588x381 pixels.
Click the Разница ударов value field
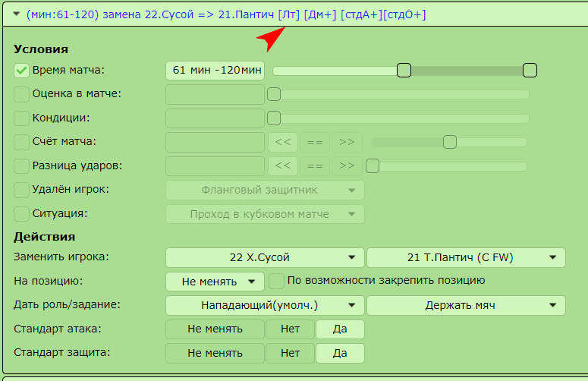pos(215,166)
